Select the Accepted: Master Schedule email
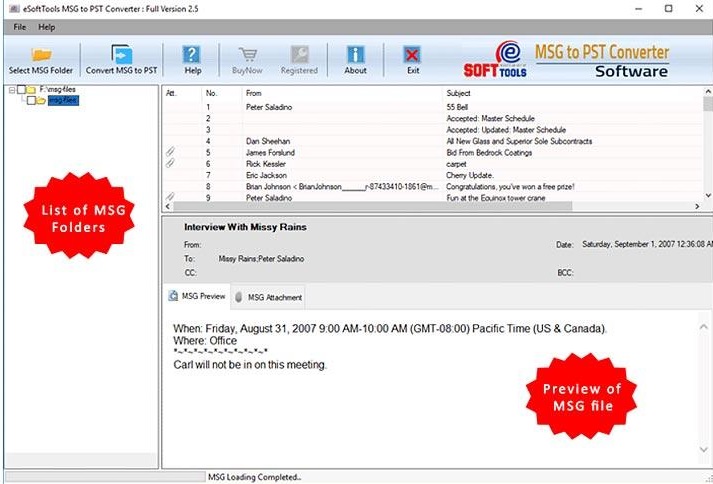This screenshot has width=713, height=484. point(433,119)
